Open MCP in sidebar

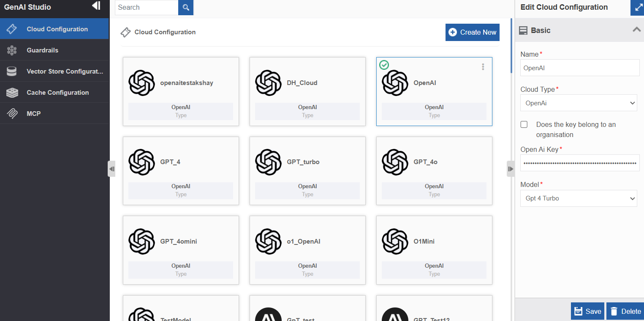(x=54, y=114)
